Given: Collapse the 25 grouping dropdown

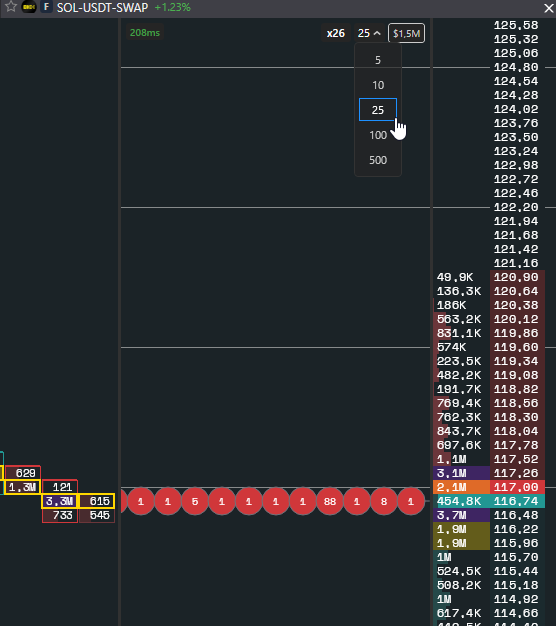Looking at the screenshot, I should [x=369, y=33].
